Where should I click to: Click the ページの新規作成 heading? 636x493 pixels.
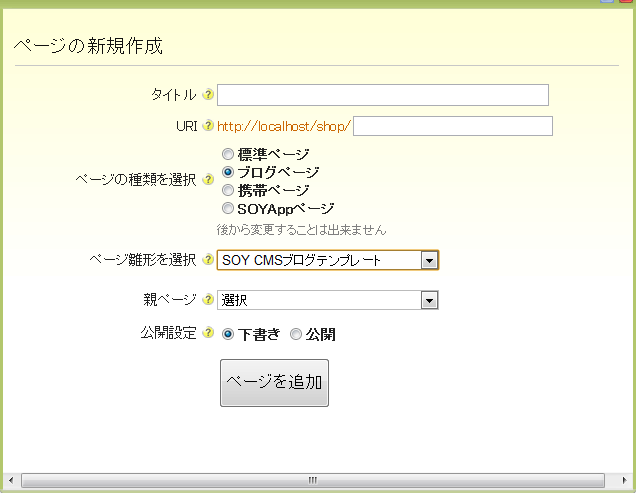(88, 45)
